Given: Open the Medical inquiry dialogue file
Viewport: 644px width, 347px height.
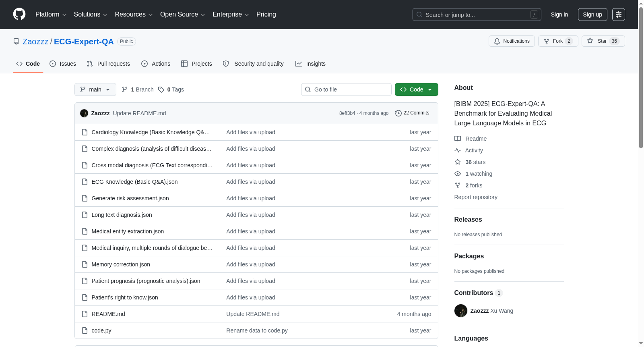Looking at the screenshot, I should [x=152, y=248].
